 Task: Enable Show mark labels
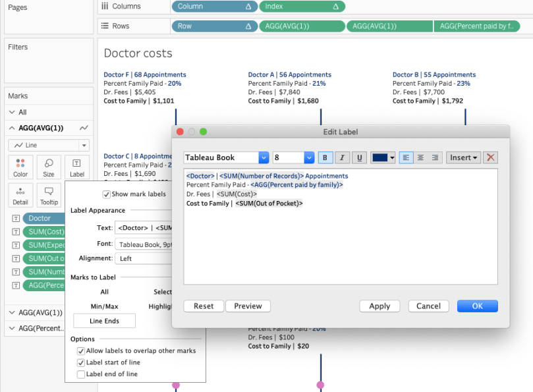(x=106, y=194)
